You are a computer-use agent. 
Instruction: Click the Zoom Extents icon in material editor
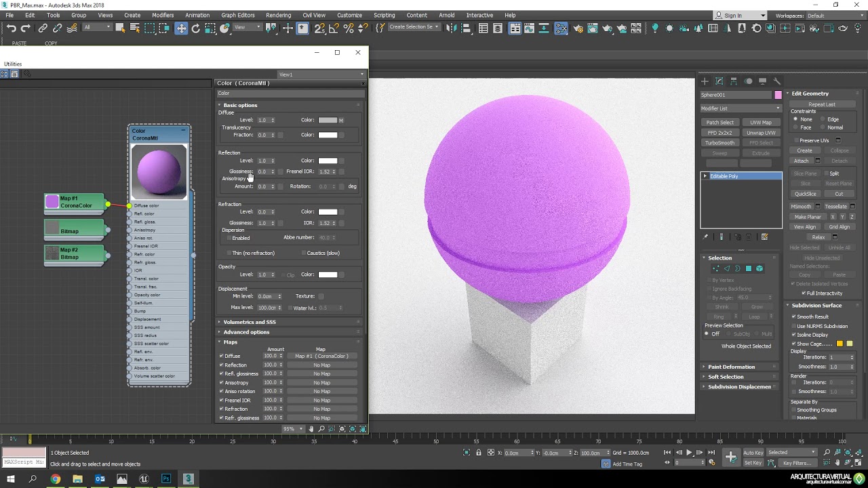pos(342,429)
